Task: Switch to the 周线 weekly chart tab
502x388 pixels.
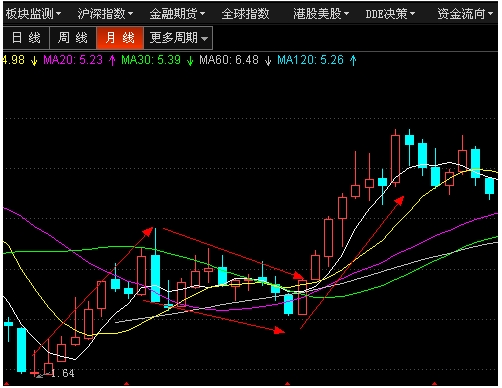Action: (x=73, y=38)
